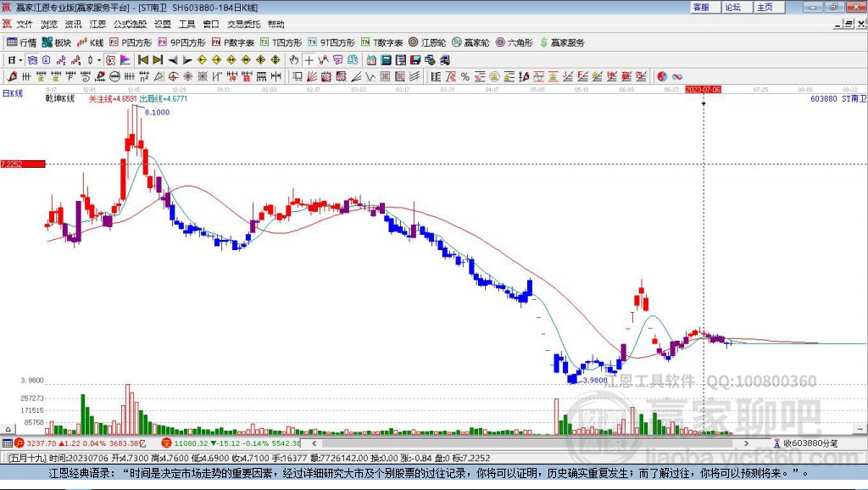Image resolution: width=868 pixels, height=490 pixels.
Task: Open the 交易委托 menu
Action: [244, 24]
